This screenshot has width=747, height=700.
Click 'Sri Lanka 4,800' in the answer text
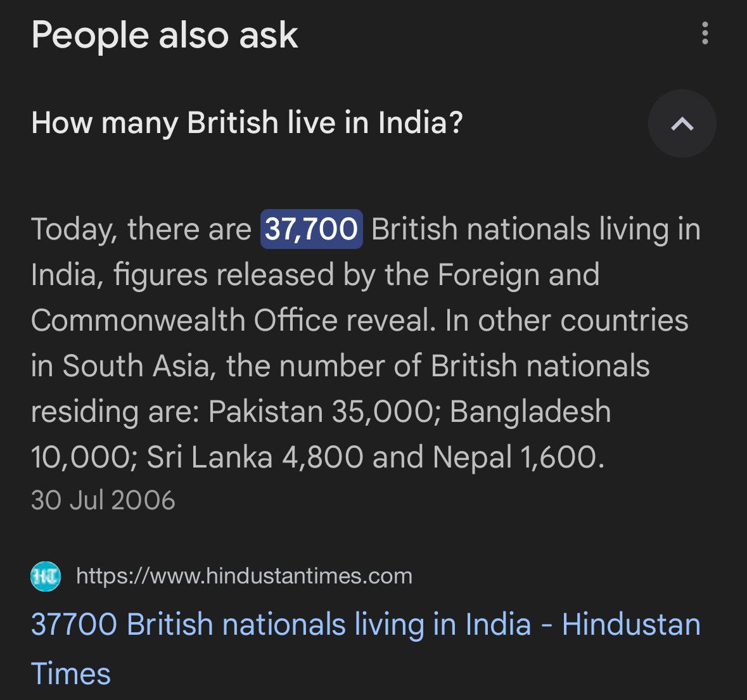[255, 457]
